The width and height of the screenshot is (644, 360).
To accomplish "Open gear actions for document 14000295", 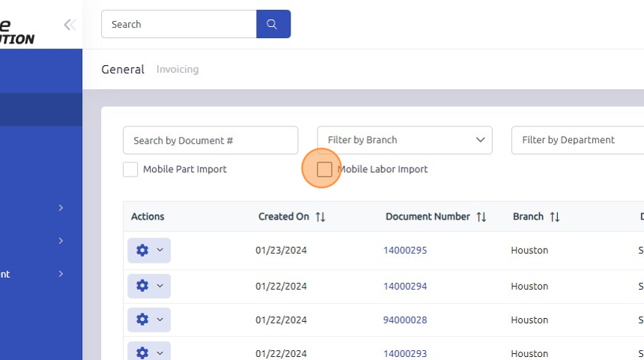I will (149, 250).
